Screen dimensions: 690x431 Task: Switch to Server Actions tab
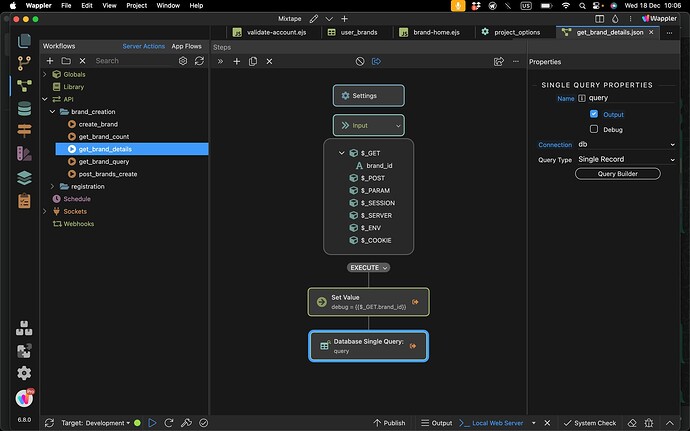(x=143, y=46)
